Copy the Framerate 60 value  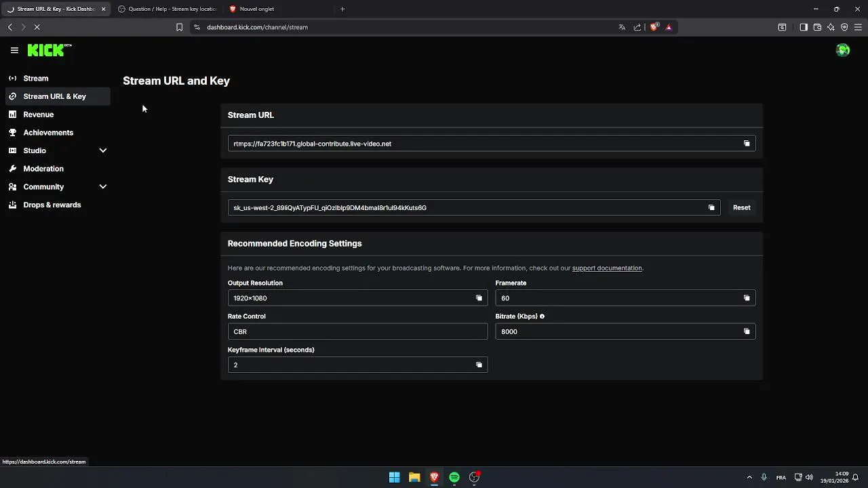[747, 298]
